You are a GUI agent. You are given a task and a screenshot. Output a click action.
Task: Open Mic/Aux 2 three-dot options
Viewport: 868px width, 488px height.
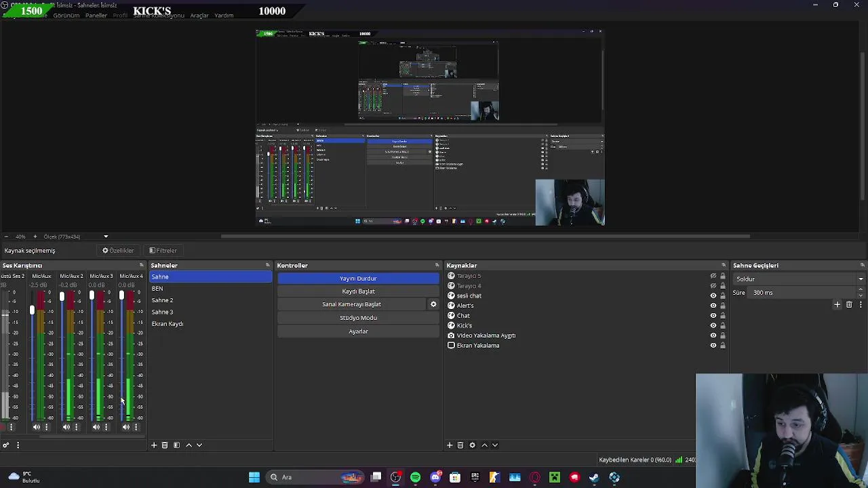coord(76,427)
